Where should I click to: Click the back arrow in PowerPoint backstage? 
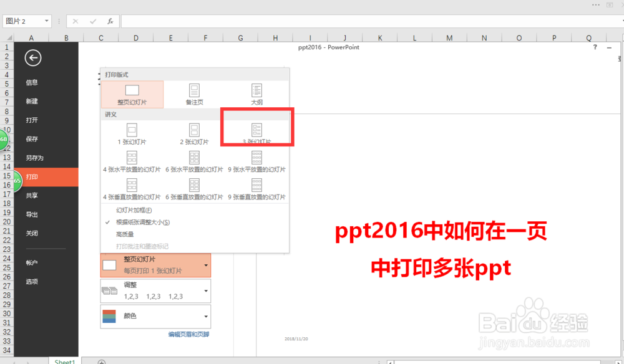pos(32,58)
